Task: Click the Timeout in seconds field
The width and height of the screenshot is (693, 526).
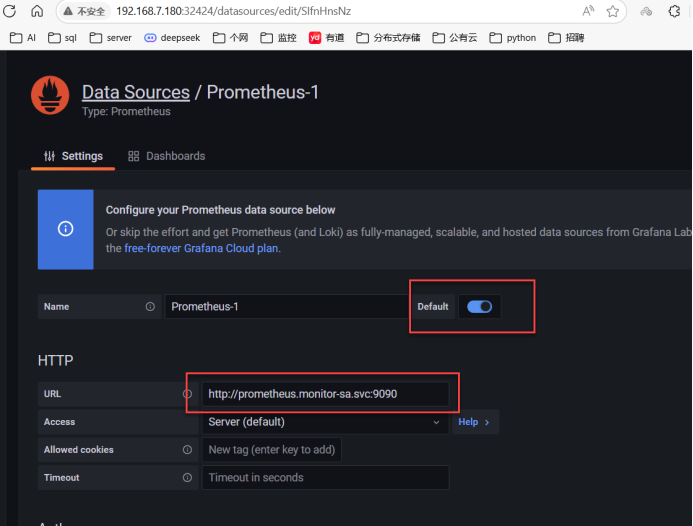Action: 325,478
